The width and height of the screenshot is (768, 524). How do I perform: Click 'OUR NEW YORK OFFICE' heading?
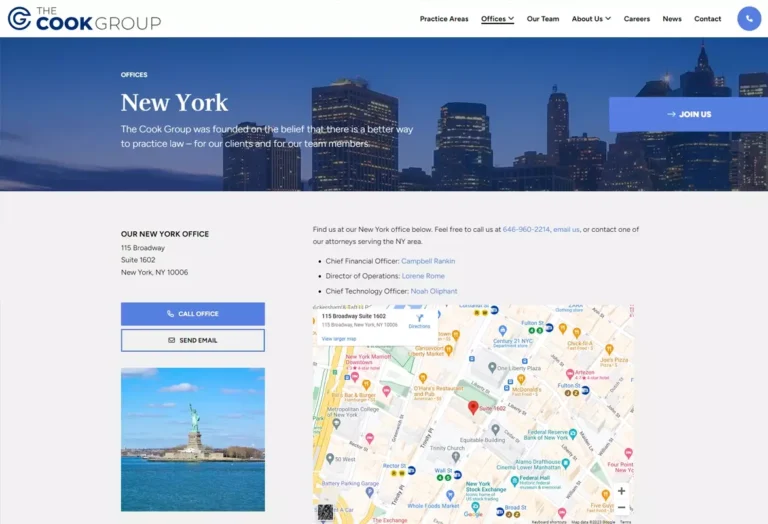(x=165, y=234)
